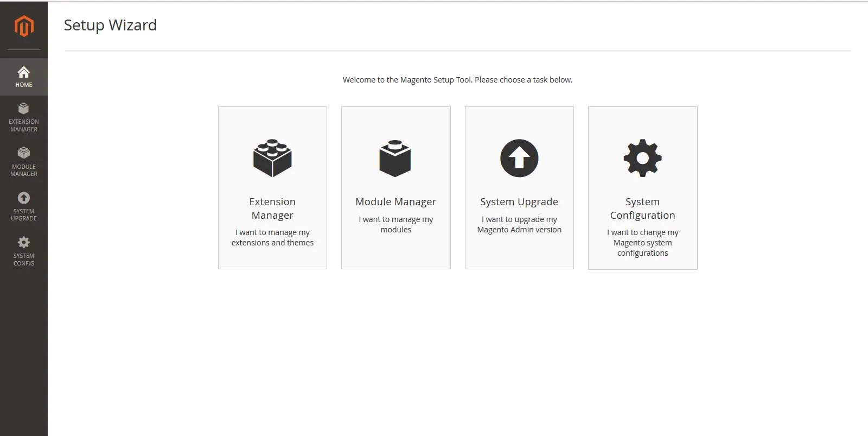Select the HOME label in the sidebar
This screenshot has width=868, height=436.
tap(24, 85)
